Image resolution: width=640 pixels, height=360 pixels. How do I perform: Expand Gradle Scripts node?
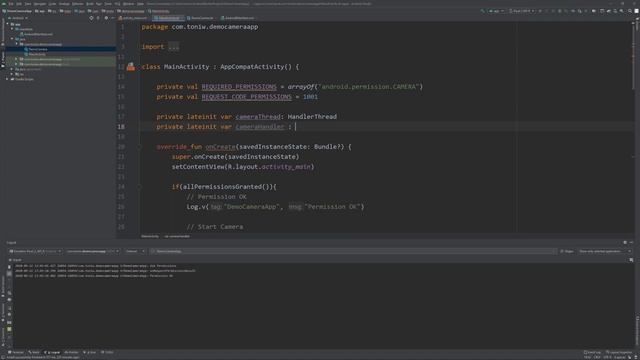point(7,79)
